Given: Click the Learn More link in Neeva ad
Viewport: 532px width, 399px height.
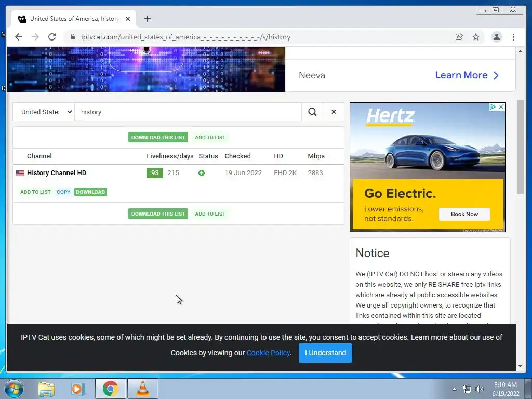Looking at the screenshot, I should pos(467,75).
